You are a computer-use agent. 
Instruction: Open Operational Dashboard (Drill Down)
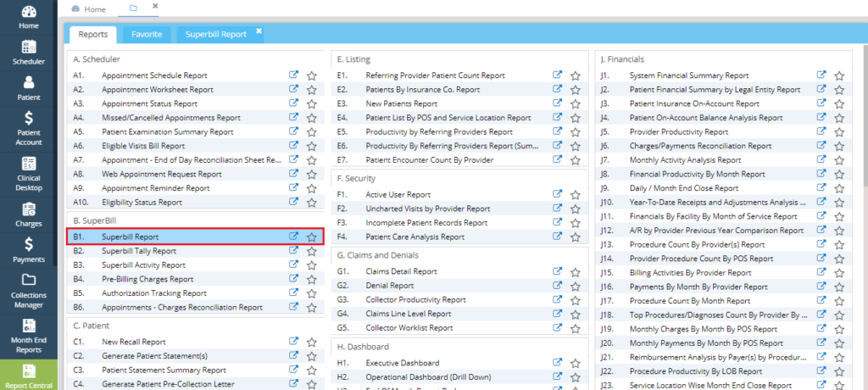click(x=428, y=377)
